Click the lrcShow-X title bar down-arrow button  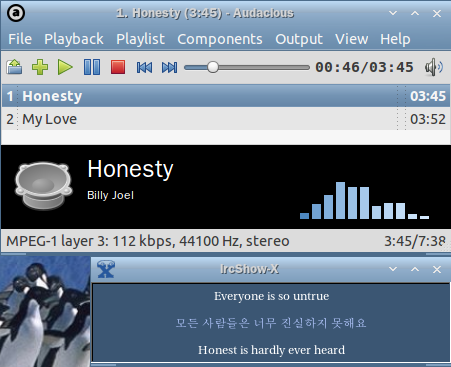point(393,269)
